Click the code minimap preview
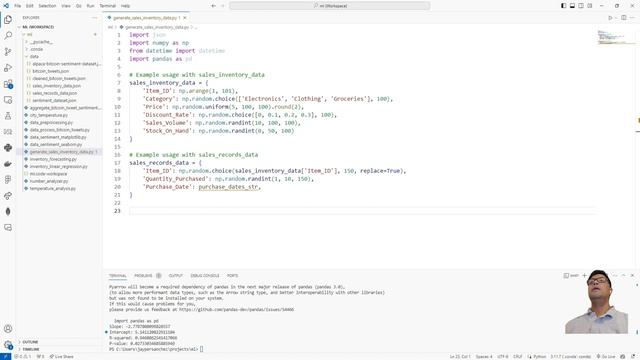Screen dimensions: 640x360 616,37
